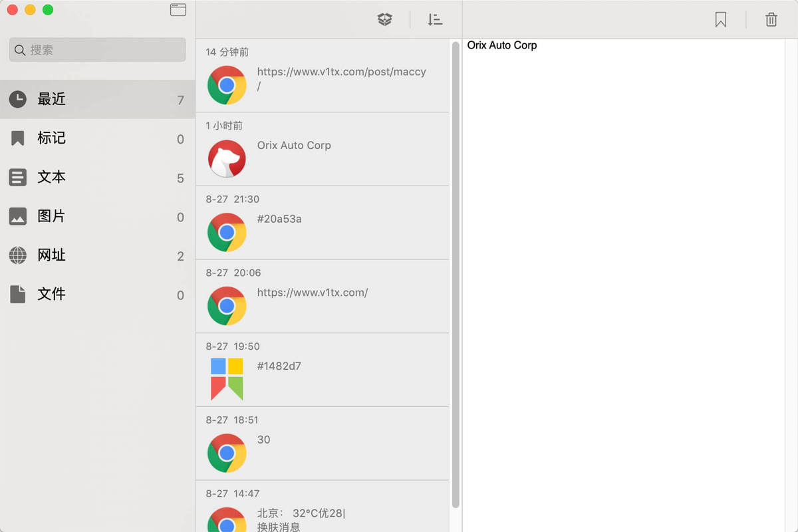The height and width of the screenshot is (532, 798).
Task: Click Chrome icon of 8-27 14:47 clip
Action: 227,520
